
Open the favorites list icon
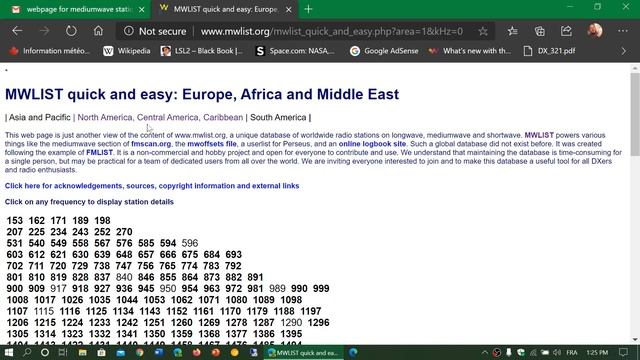513,31
